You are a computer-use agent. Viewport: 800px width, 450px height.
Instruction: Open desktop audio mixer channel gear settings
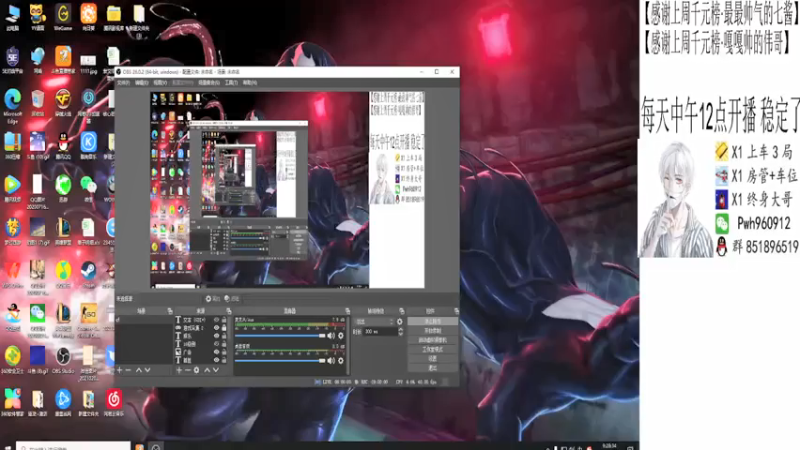click(x=341, y=361)
